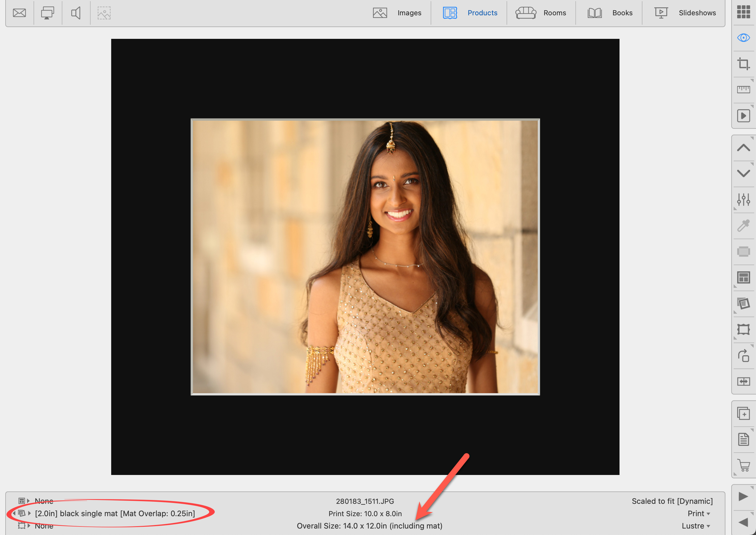This screenshot has width=756, height=535.
Task: Open the Print dropdown menu
Action: pos(699,513)
